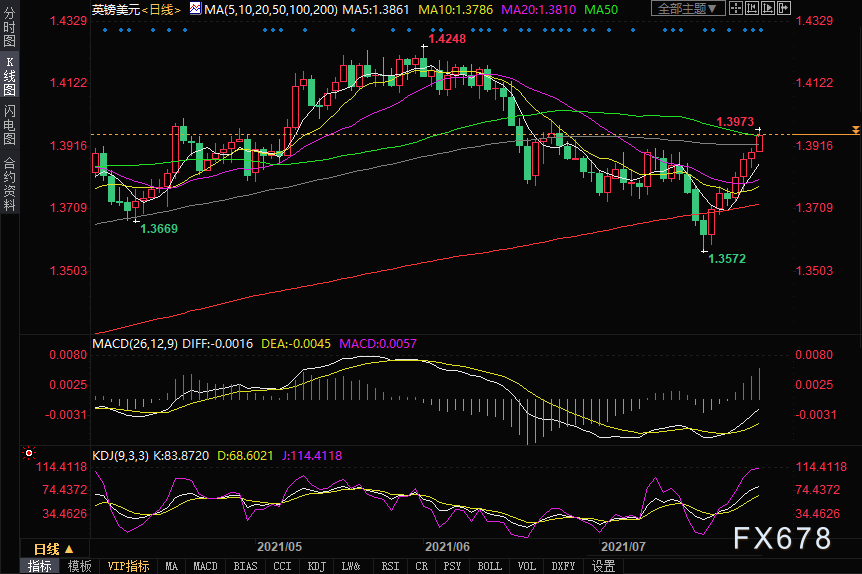Apply the KDJ indicator button
Screen dimensions: 862x574
tap(317, 566)
